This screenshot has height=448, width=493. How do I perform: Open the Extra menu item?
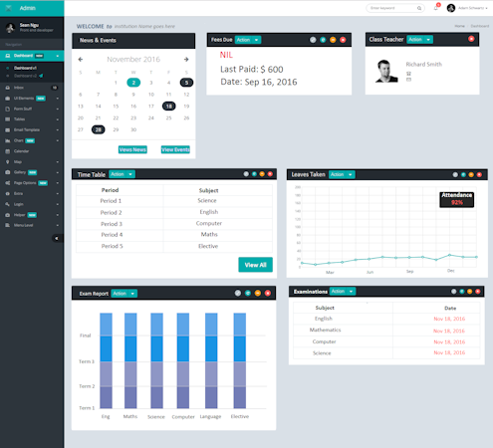click(x=32, y=193)
